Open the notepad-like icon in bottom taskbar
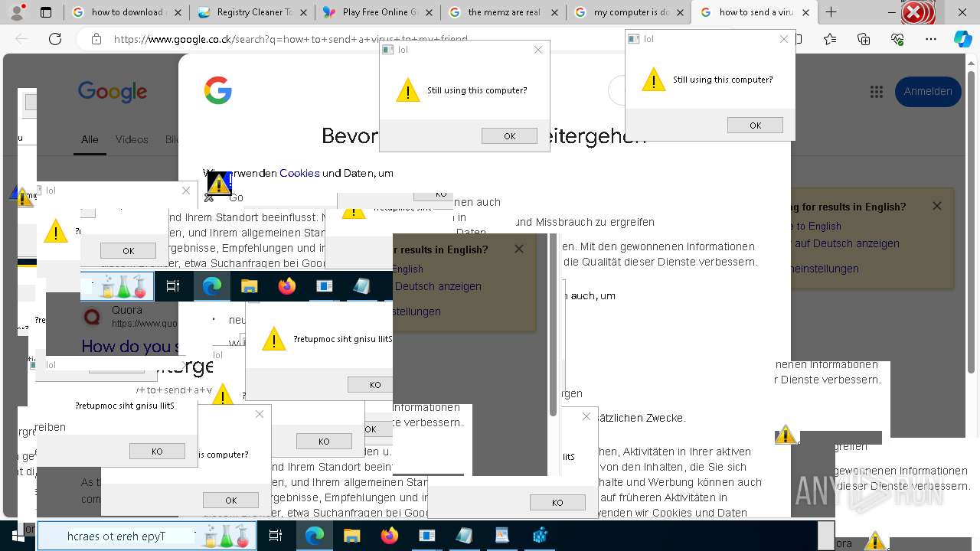This screenshot has height=551, width=980. tap(464, 536)
